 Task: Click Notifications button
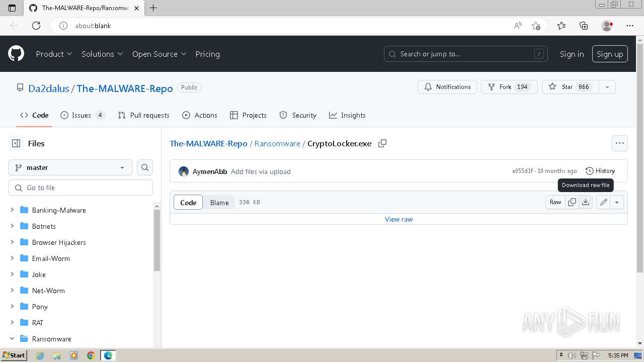(447, 87)
